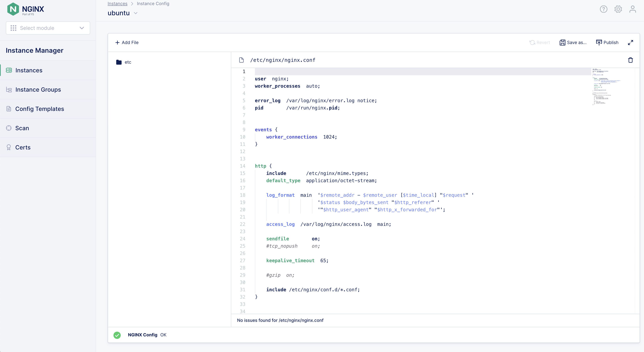Open the settings gear icon
Screen dimensions: 644x352
click(x=618, y=9)
